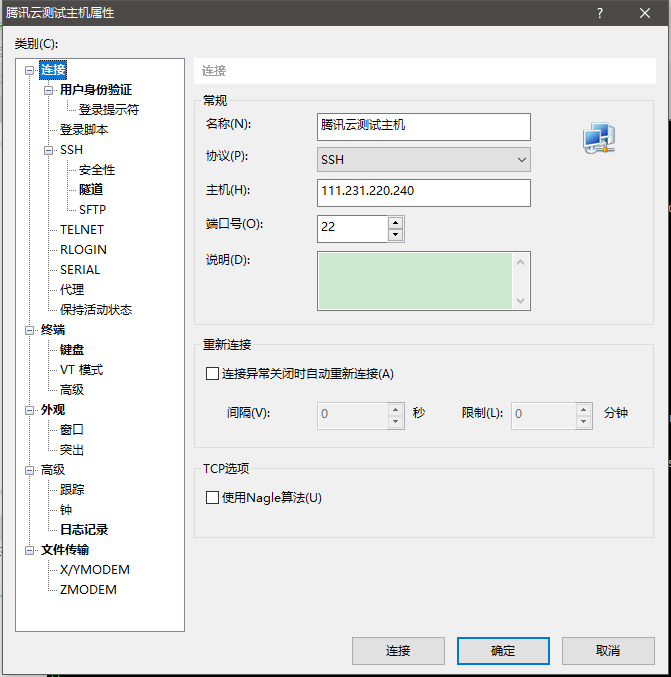Click the 间隔 value field

click(x=352, y=415)
